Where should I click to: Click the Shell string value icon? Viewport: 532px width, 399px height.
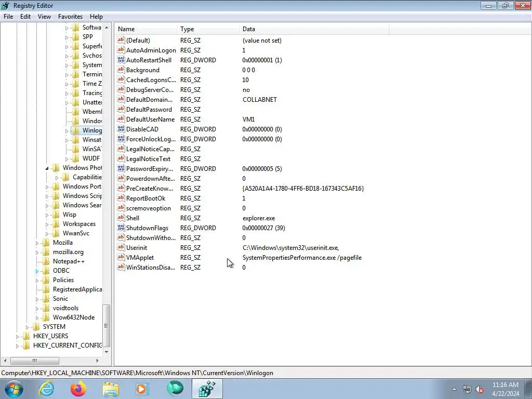[121, 218]
